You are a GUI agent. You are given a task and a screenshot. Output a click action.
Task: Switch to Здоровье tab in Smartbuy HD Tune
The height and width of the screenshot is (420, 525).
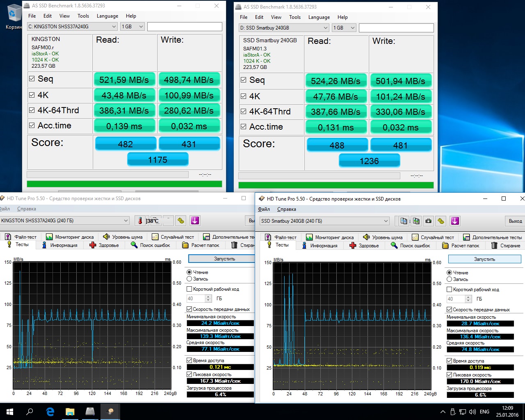[x=364, y=246]
